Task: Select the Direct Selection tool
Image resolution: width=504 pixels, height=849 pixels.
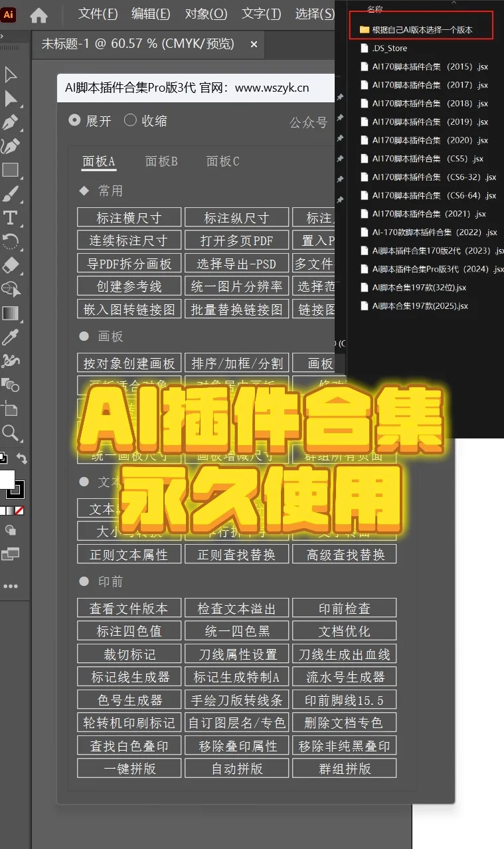Action: coord(11,100)
